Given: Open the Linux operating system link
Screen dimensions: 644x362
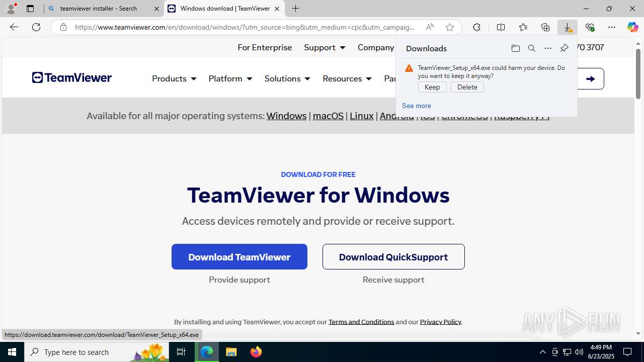Looking at the screenshot, I should (362, 116).
